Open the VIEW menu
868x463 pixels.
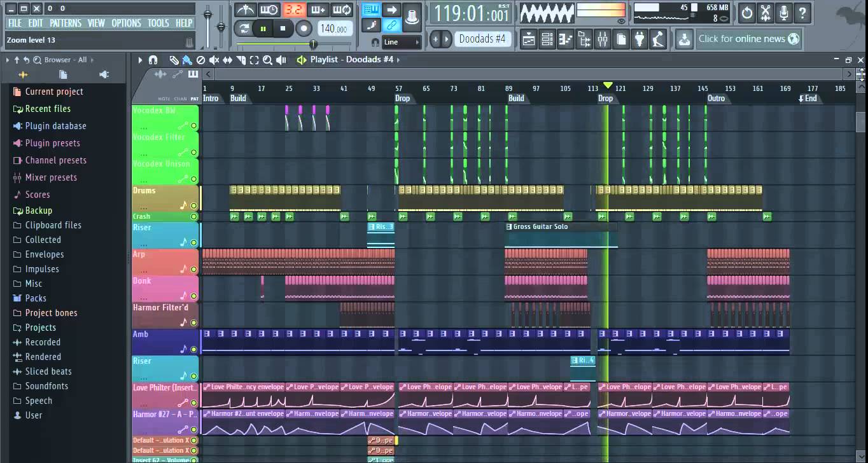tap(96, 23)
